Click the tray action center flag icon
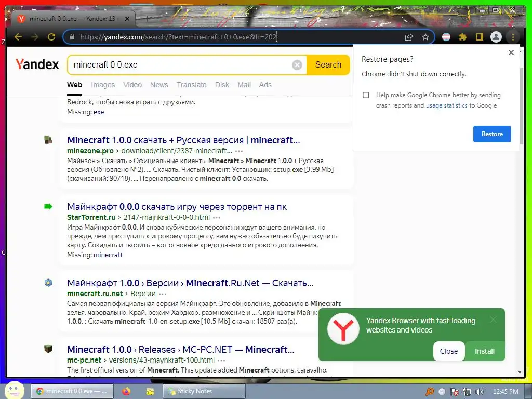Image resolution: width=532 pixels, height=399 pixels. click(454, 392)
